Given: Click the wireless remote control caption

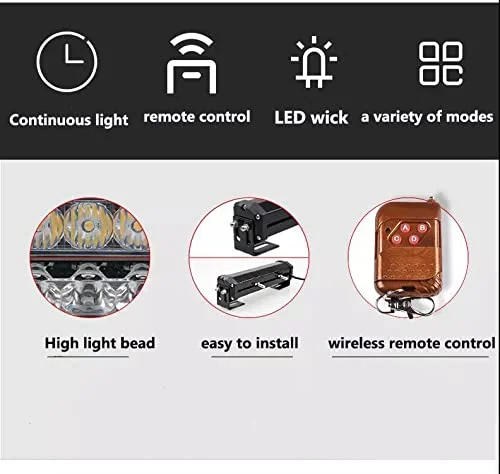Looking at the screenshot, I should coord(411,343).
